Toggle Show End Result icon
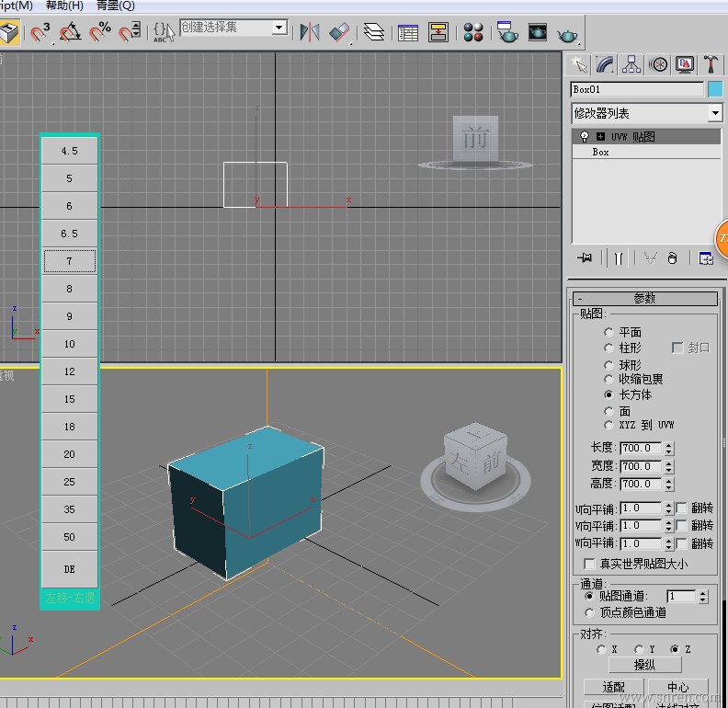This screenshot has height=708, width=728. click(x=619, y=257)
